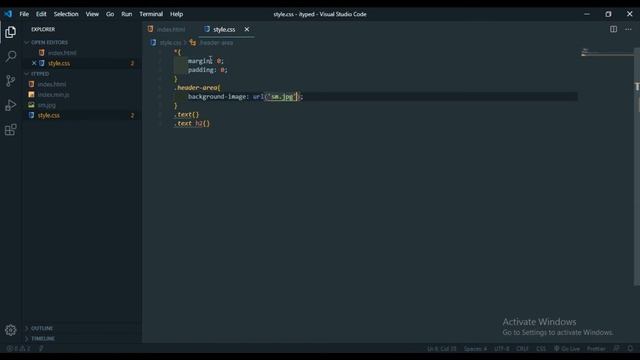Click the .header-area selector line

coord(197,88)
